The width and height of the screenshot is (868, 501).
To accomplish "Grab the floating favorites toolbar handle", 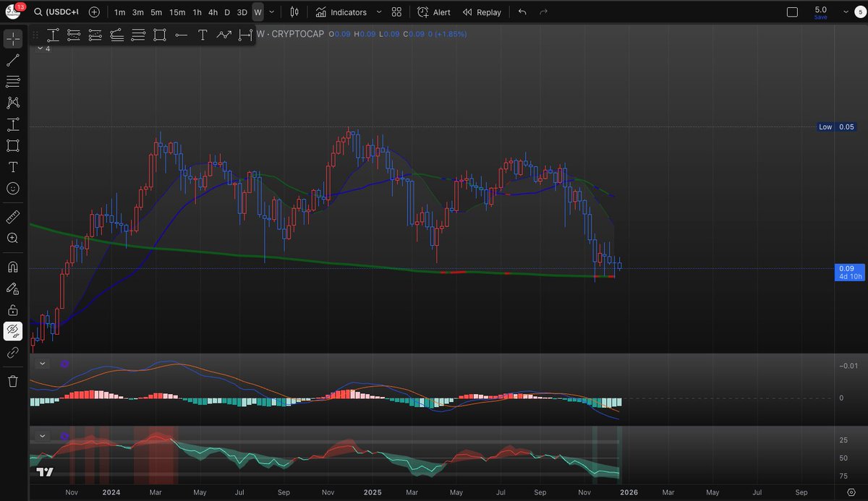I will coord(35,34).
